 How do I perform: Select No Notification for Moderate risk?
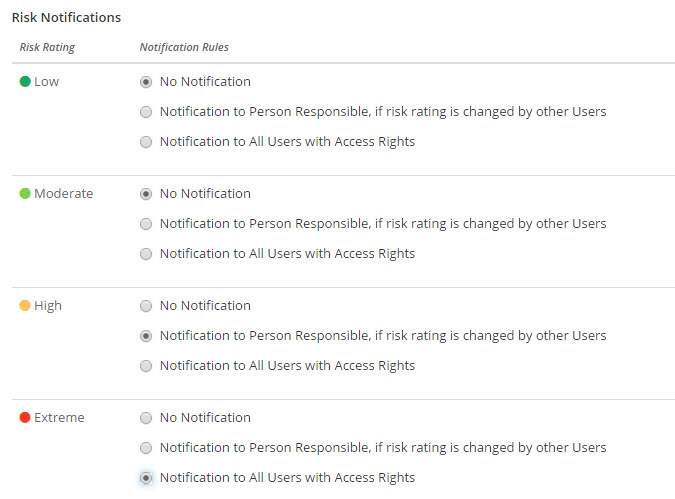click(x=146, y=194)
